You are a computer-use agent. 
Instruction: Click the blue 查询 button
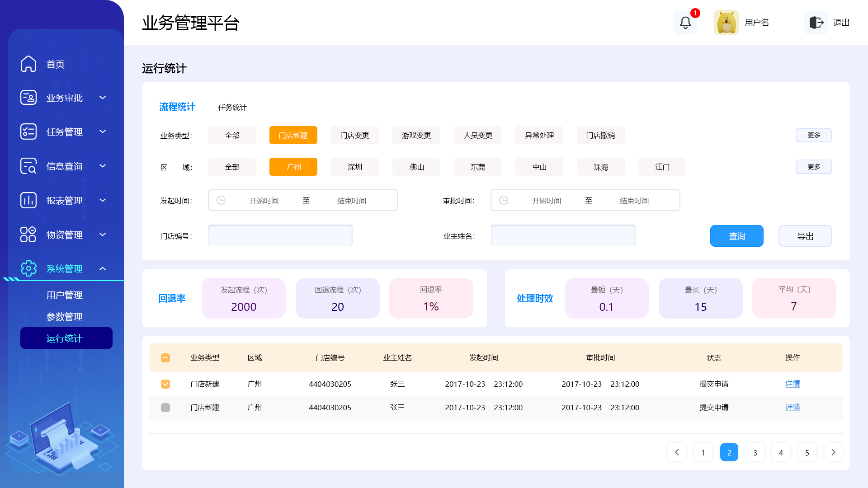coord(736,236)
